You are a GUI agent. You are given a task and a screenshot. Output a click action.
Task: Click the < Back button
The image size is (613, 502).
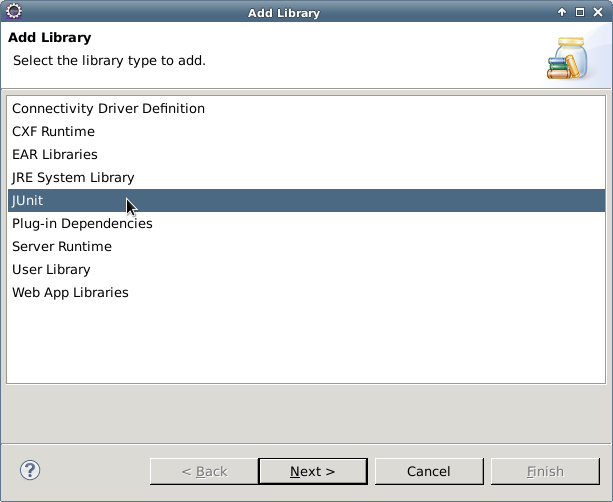204,472
